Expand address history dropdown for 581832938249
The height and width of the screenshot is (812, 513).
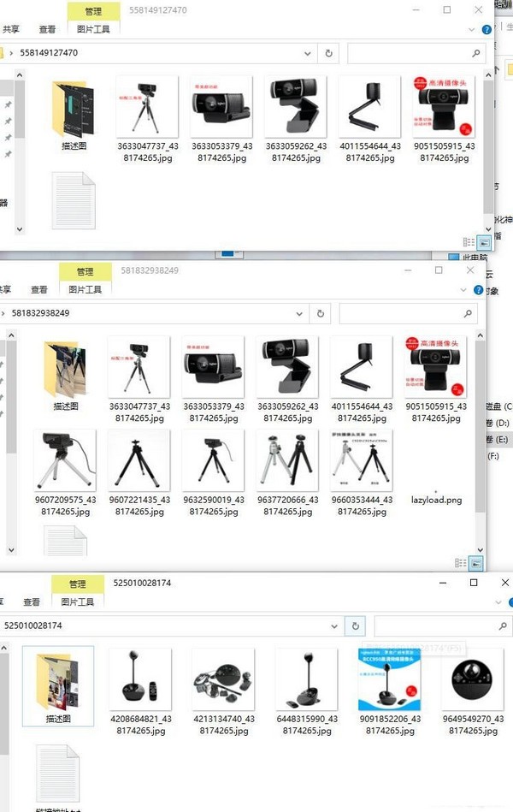(299, 314)
